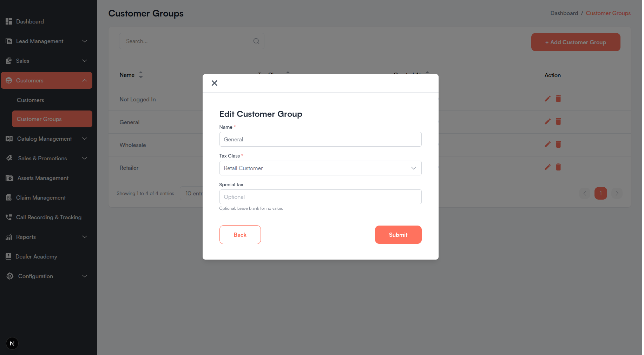Expand the Reports menu chevron
The height and width of the screenshot is (355, 644).
[85, 237]
